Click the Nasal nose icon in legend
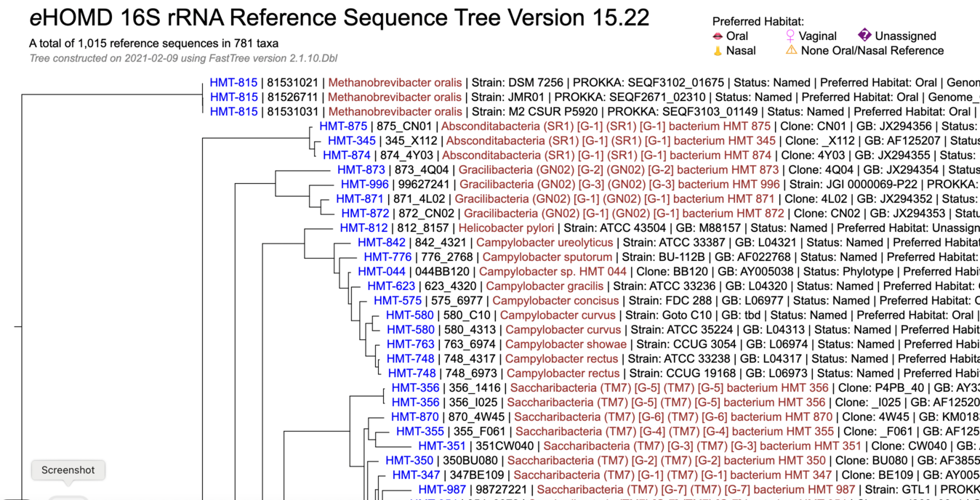980x500 pixels. [718, 51]
